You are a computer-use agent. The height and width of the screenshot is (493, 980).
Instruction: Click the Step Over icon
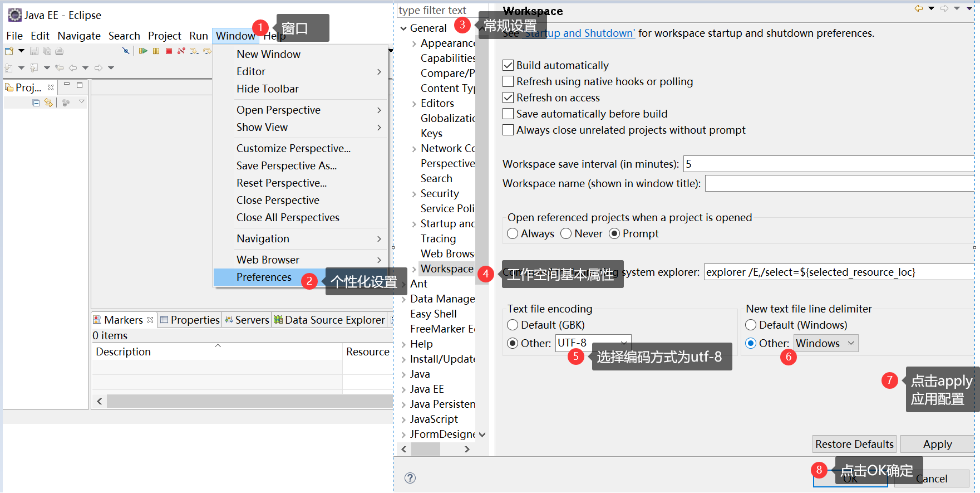pos(206,51)
